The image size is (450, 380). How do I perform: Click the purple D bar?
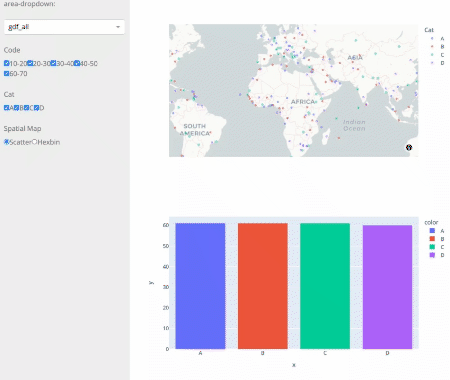coord(387,287)
